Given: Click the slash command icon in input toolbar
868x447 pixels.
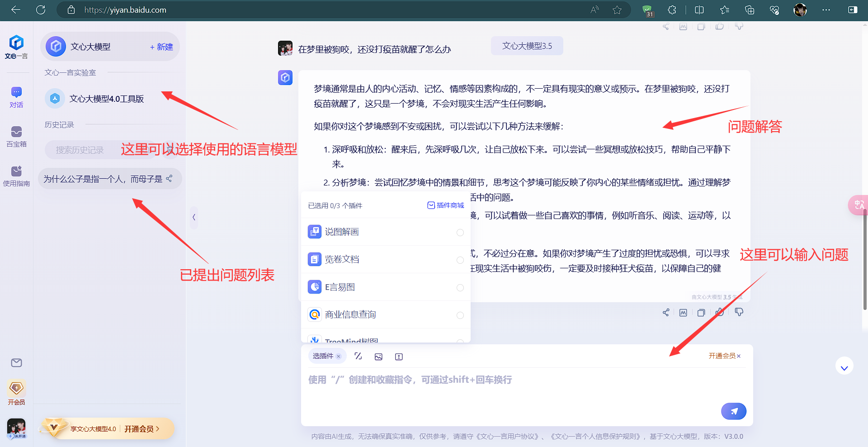Looking at the screenshot, I should (x=358, y=356).
